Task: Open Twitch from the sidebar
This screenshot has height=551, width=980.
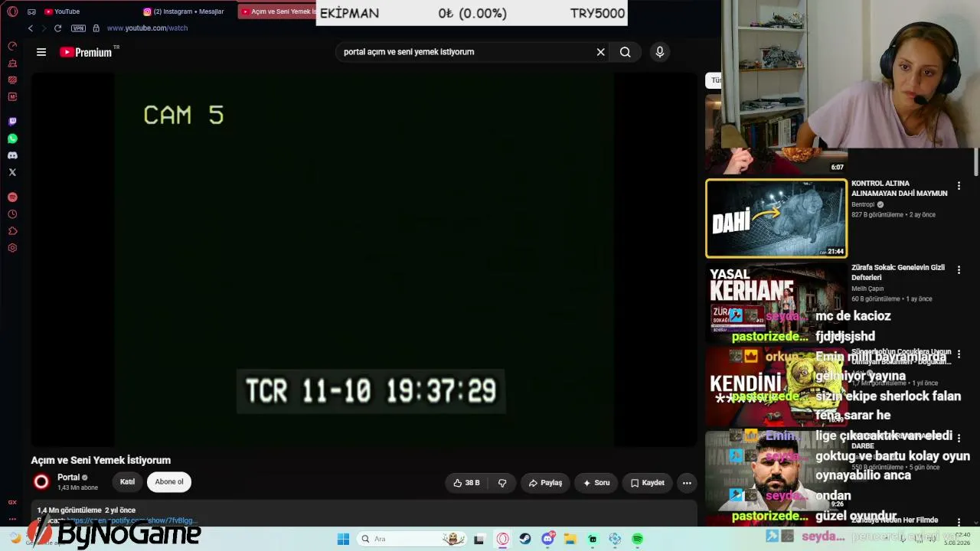Action: point(12,122)
